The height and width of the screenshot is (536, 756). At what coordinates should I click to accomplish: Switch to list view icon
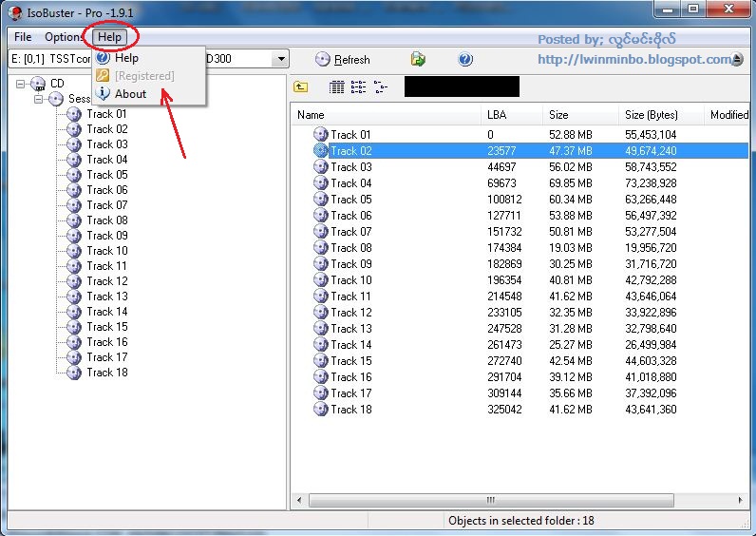pos(358,86)
